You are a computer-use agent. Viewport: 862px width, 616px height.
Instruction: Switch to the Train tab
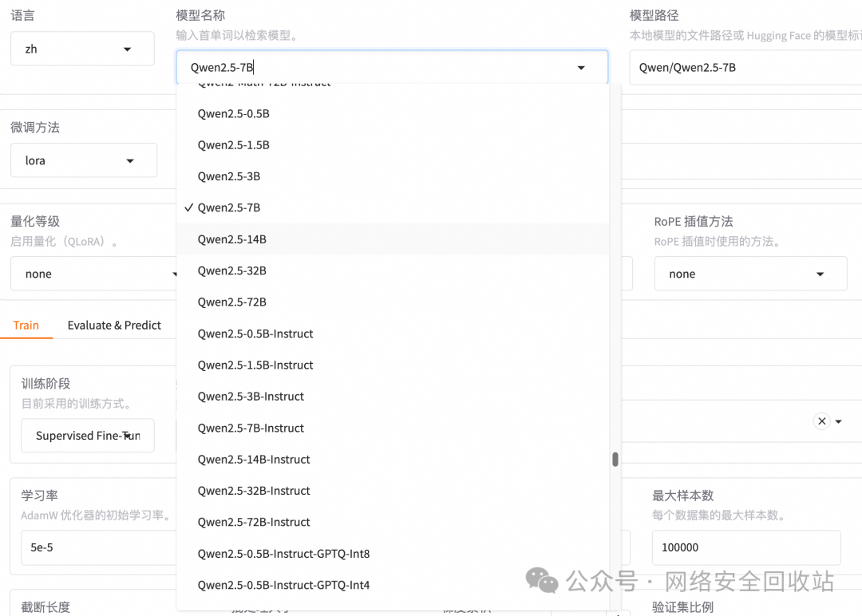[26, 326]
